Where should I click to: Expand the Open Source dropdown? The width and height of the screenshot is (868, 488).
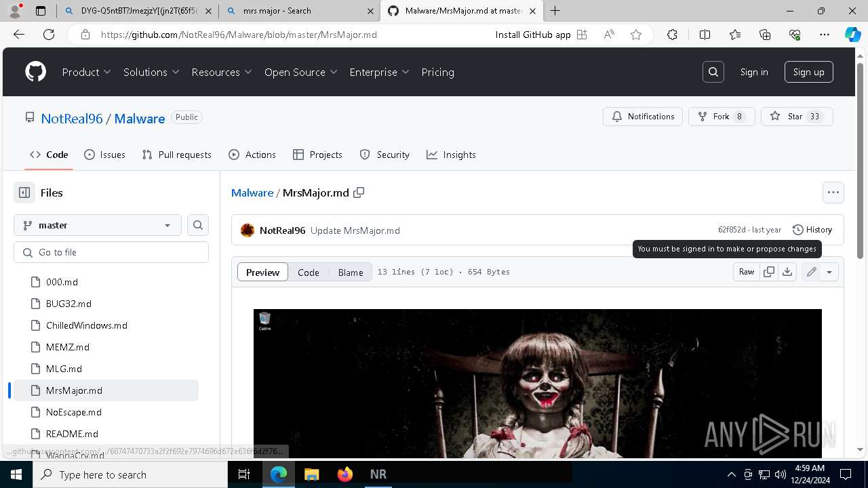[x=301, y=72]
